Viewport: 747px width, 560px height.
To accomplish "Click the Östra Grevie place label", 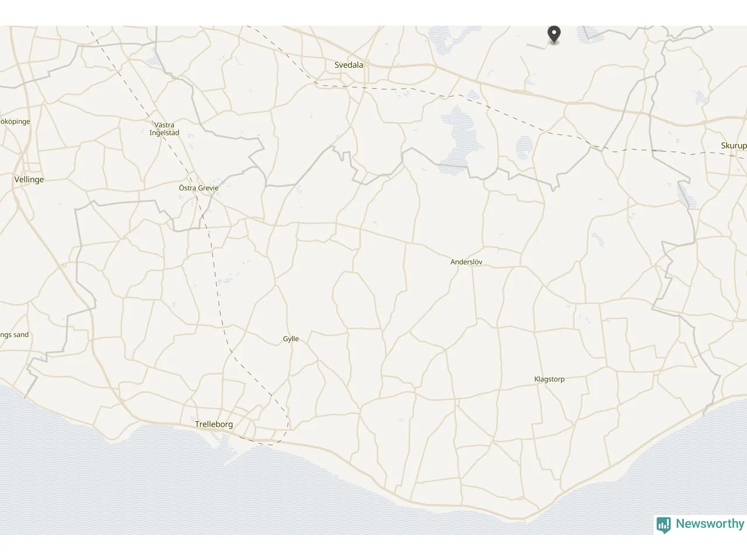I will click(198, 188).
